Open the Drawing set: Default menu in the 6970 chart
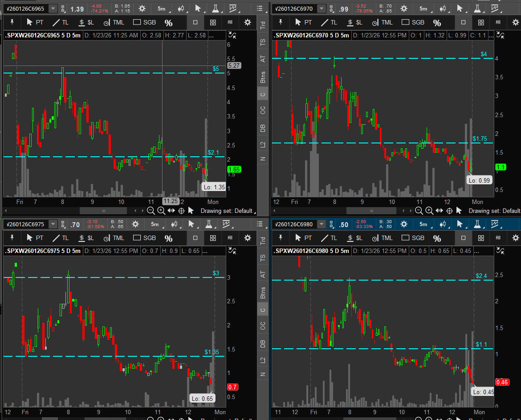The width and height of the screenshot is (521, 420). (494, 211)
